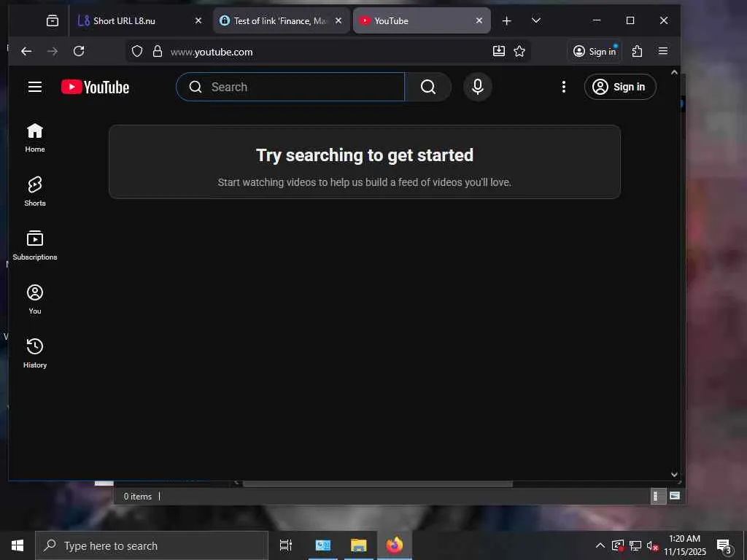Click the horizontal scrollbar in background window
The height and width of the screenshot is (560, 747).
coord(378,484)
